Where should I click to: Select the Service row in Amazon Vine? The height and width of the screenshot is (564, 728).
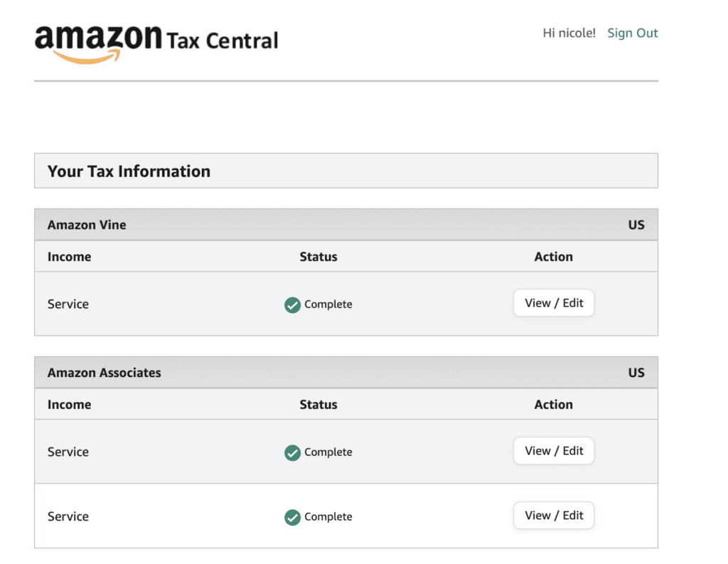[x=68, y=304]
